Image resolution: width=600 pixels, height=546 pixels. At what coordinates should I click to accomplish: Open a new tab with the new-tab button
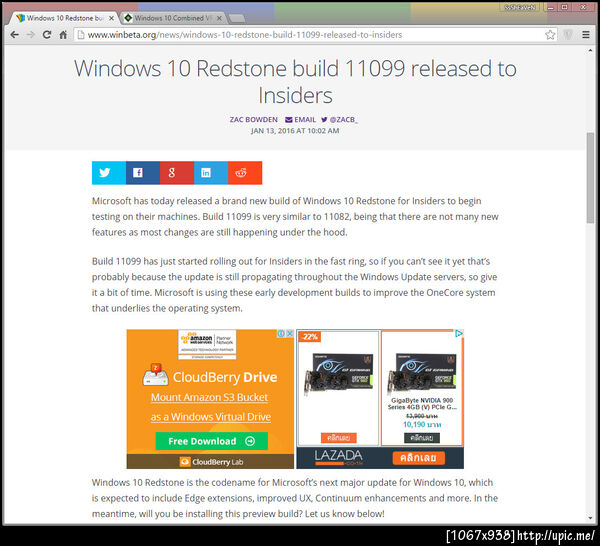tap(237, 18)
